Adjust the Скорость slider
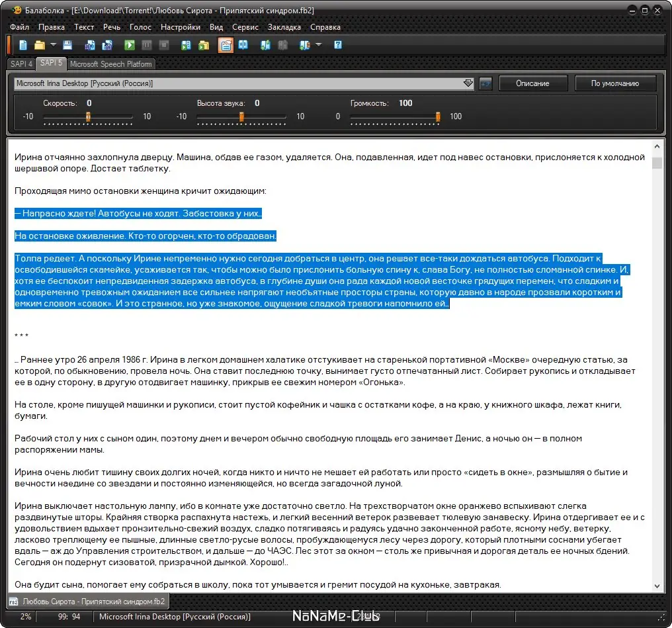672x628 pixels. 88,116
